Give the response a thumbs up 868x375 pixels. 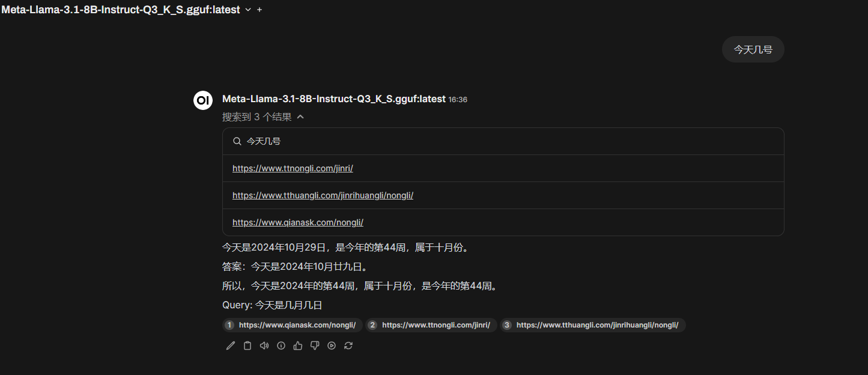point(297,346)
